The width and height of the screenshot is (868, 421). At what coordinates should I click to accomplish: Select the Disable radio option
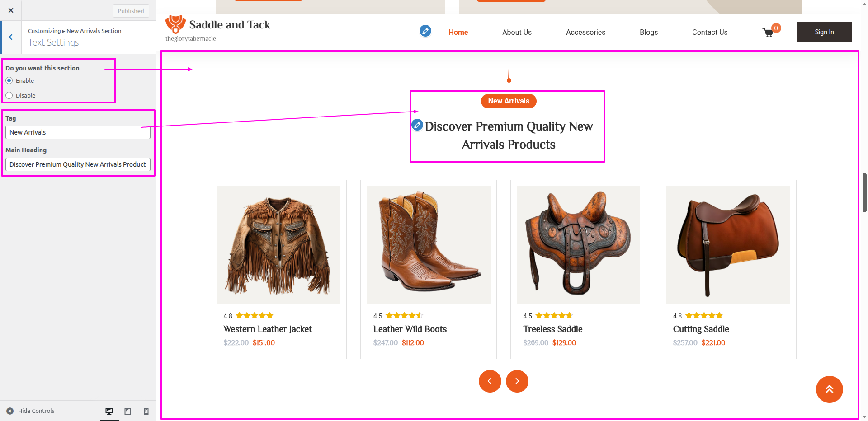point(9,95)
